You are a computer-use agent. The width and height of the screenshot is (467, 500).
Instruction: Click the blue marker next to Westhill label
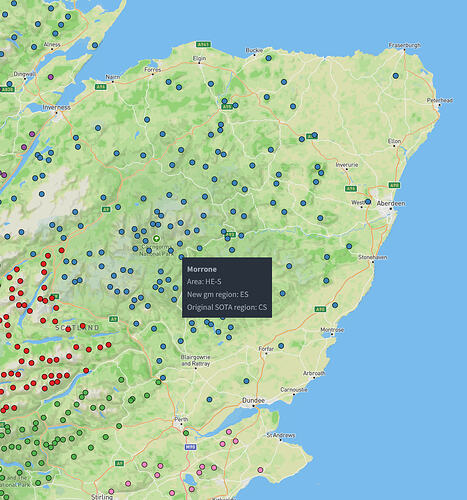[368, 202]
